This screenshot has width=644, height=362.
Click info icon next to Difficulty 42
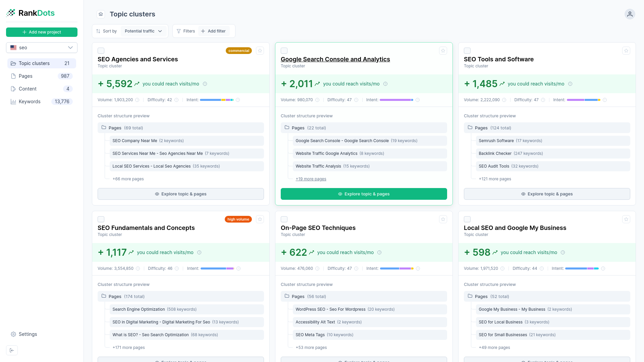[x=176, y=100]
